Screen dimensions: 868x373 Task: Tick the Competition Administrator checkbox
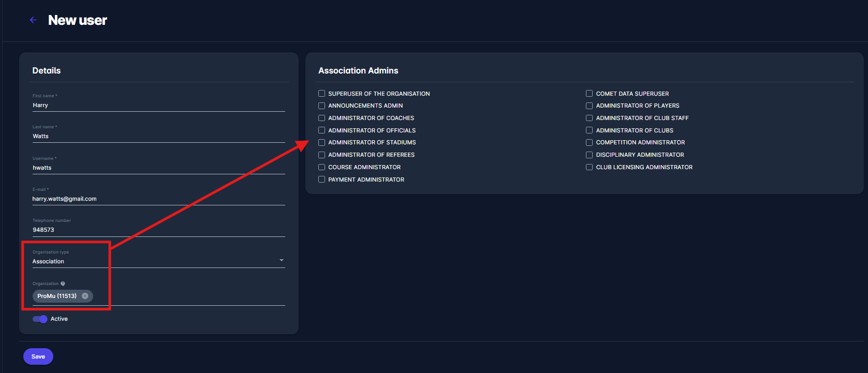click(589, 142)
